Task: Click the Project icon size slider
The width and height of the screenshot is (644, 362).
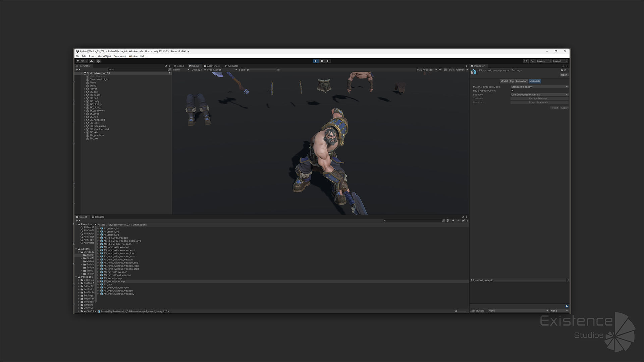Action: click(x=460, y=311)
